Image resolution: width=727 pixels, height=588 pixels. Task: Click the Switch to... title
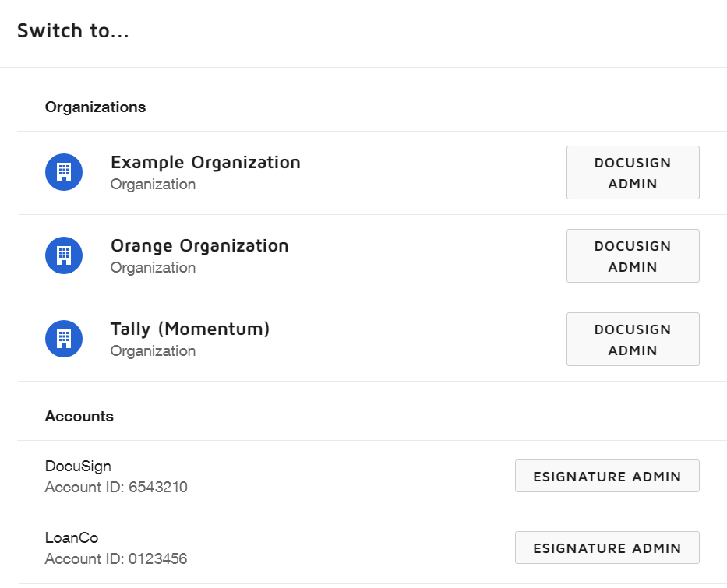(x=74, y=31)
